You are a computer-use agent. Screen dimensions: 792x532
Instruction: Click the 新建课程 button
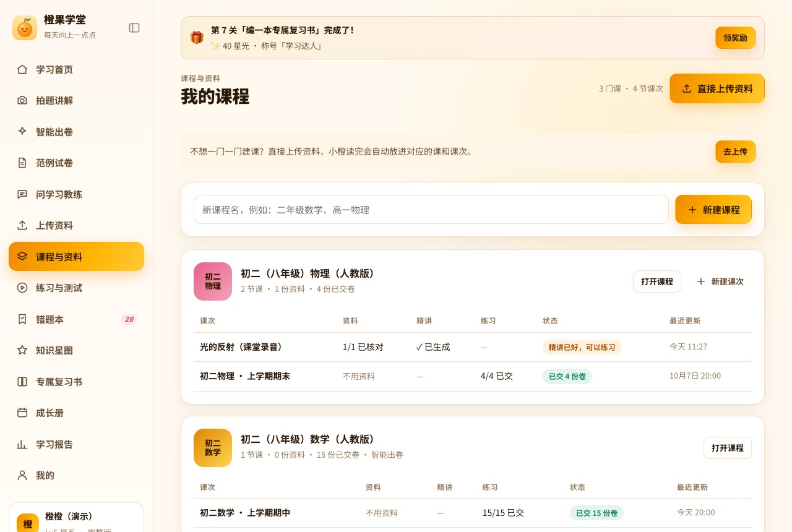713,210
